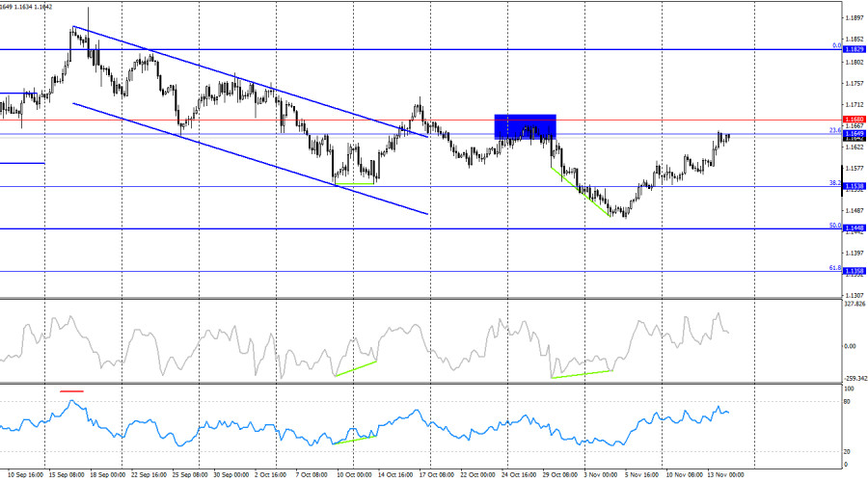The width and height of the screenshot is (868, 482).
Task: Click the 24 Oct 16:00 date label
Action: coord(519,475)
